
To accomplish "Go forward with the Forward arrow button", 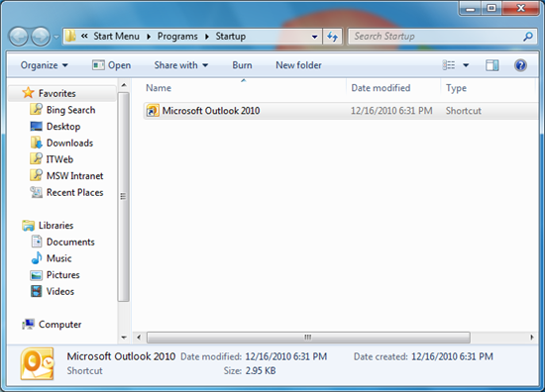I will [41, 37].
